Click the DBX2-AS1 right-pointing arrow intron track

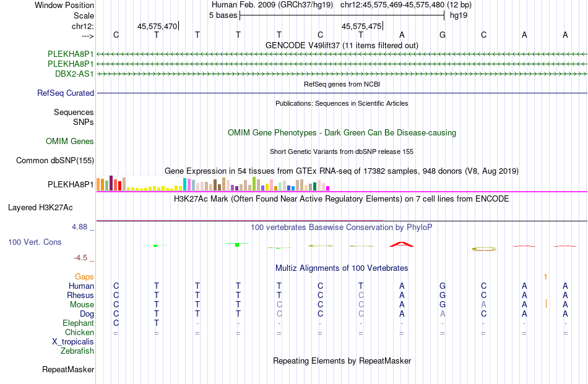tap(342, 74)
